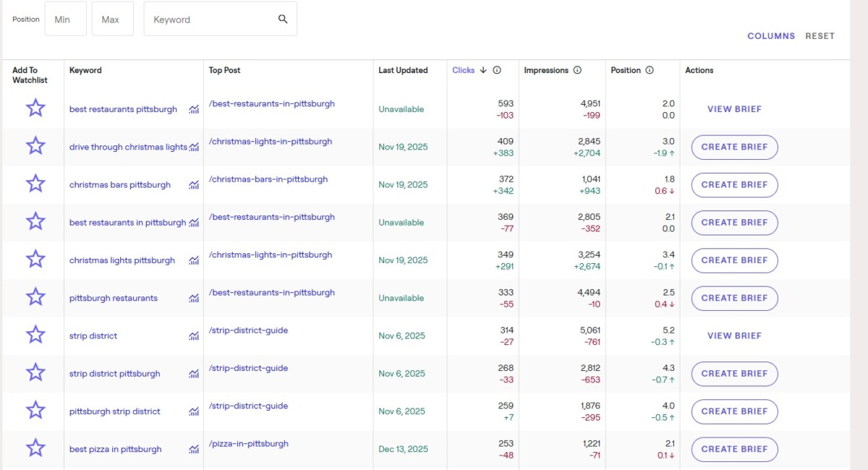
Task: Open trend chart for 'best restaurants pittsburgh'
Action: (x=193, y=109)
